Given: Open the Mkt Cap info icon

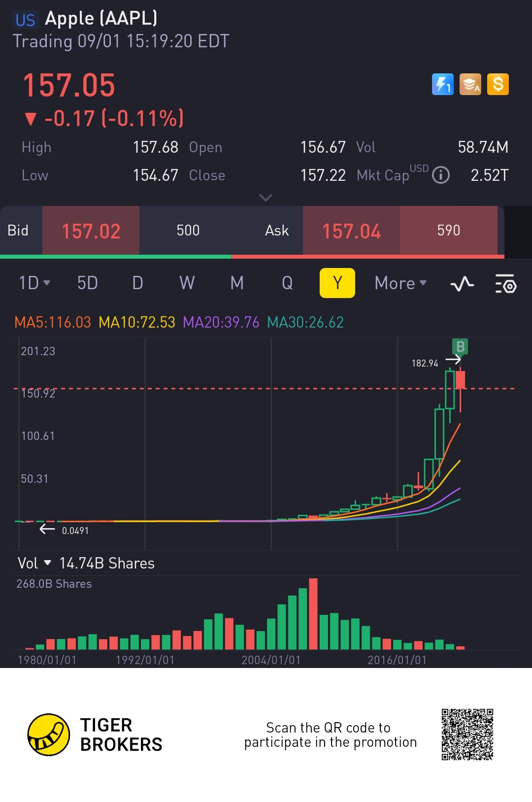Looking at the screenshot, I should tap(440, 174).
